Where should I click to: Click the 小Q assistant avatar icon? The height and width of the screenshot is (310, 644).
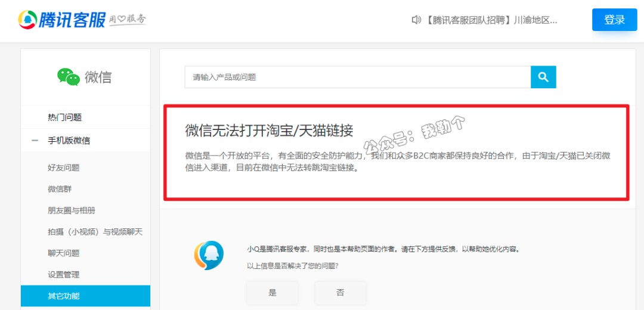(x=209, y=255)
